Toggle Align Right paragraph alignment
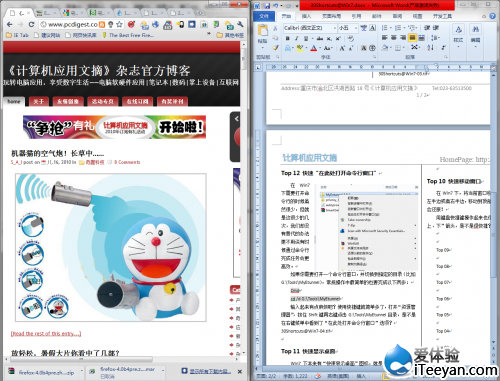500x381 pixels. pos(403,38)
